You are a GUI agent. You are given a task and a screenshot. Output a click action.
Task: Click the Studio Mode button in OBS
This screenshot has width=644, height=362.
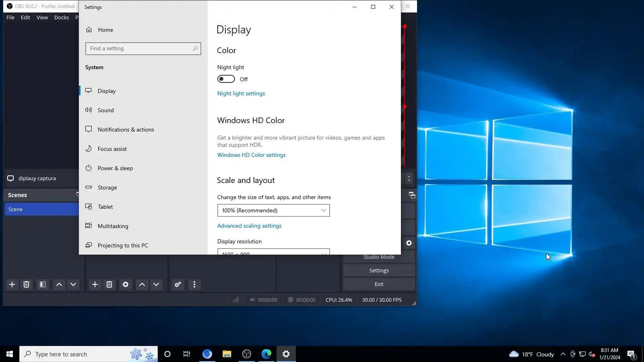click(x=379, y=257)
